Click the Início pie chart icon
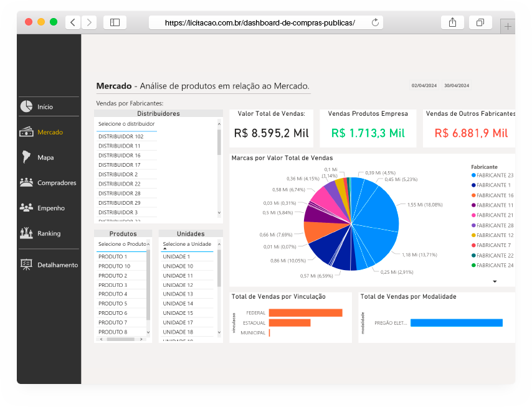 (26, 106)
